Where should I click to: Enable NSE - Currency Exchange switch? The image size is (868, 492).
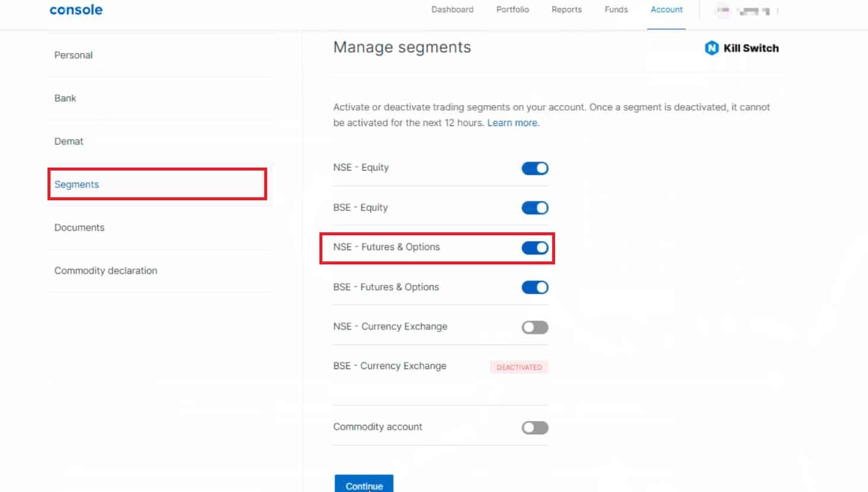point(535,327)
